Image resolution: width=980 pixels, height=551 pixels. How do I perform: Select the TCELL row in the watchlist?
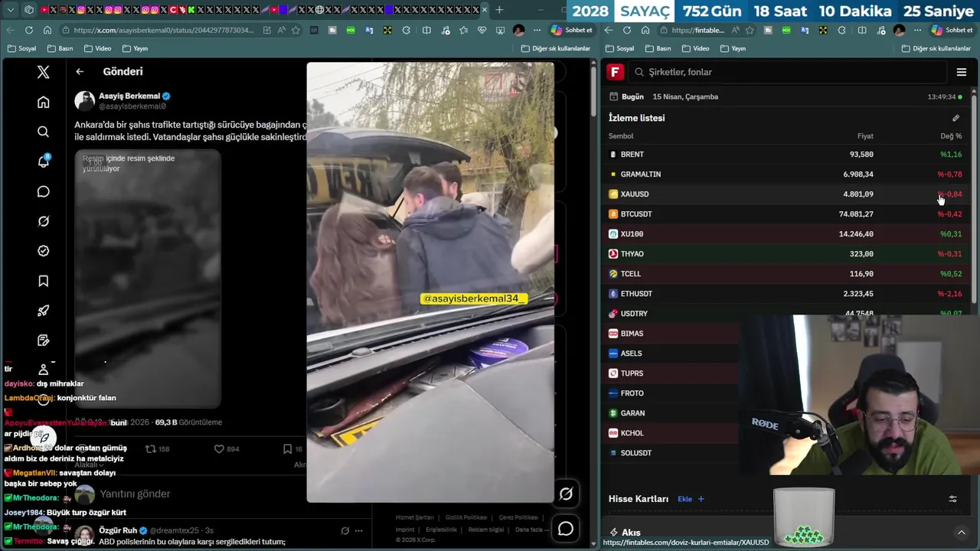786,273
